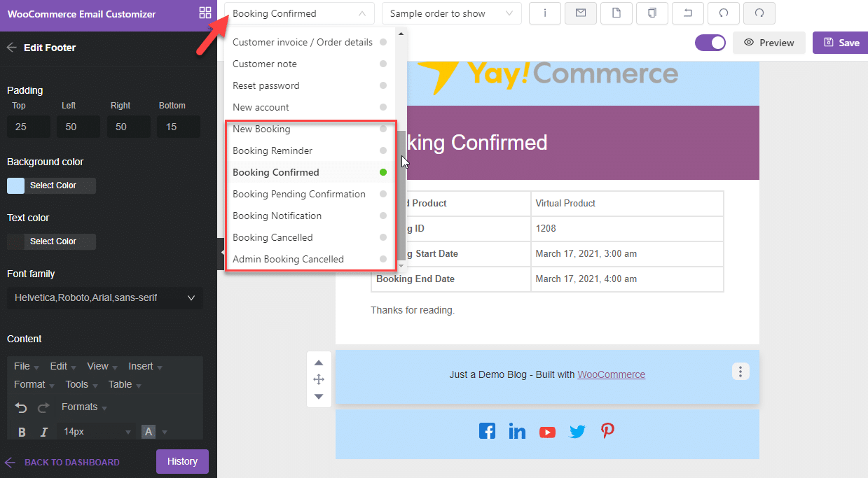Click the YouTube social icon

click(x=547, y=432)
